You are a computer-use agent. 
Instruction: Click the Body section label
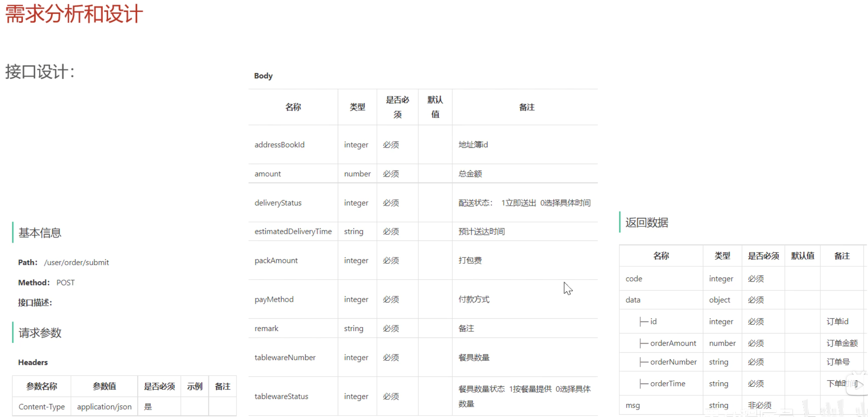point(263,76)
